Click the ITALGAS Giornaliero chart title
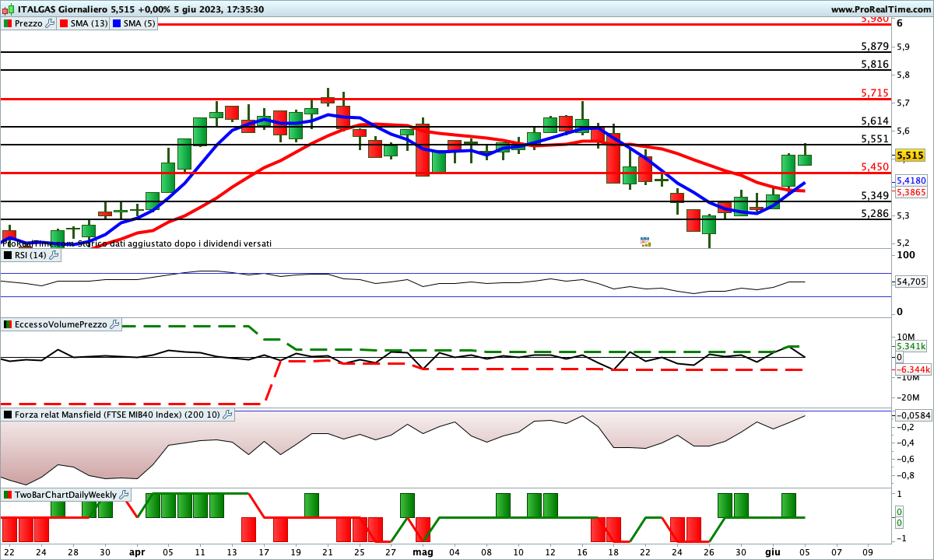Viewport: 934px width, 560px height. (53, 9)
